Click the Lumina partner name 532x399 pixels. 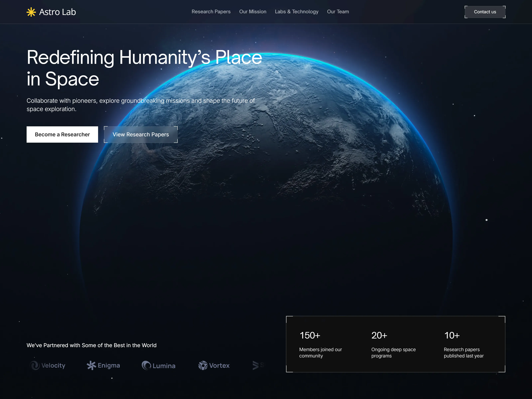[164, 366]
